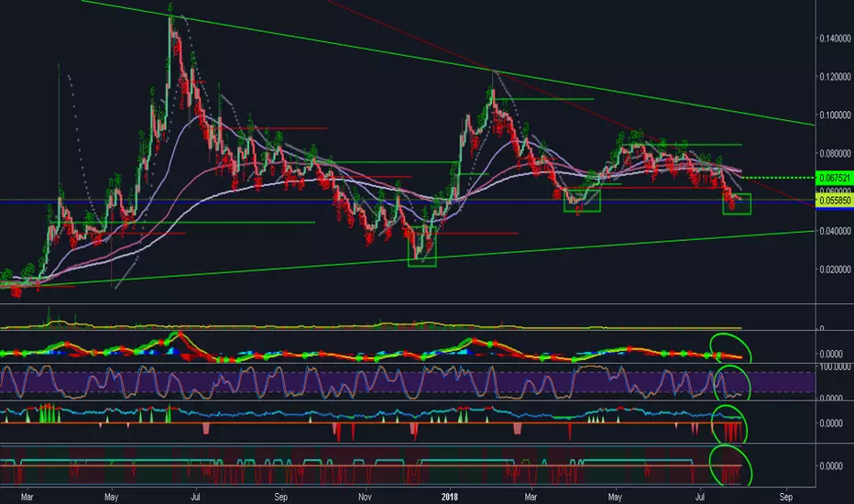Screen dimensions: 854x504
Task: Click the green 0.067521 price tag
Action: coord(834,178)
